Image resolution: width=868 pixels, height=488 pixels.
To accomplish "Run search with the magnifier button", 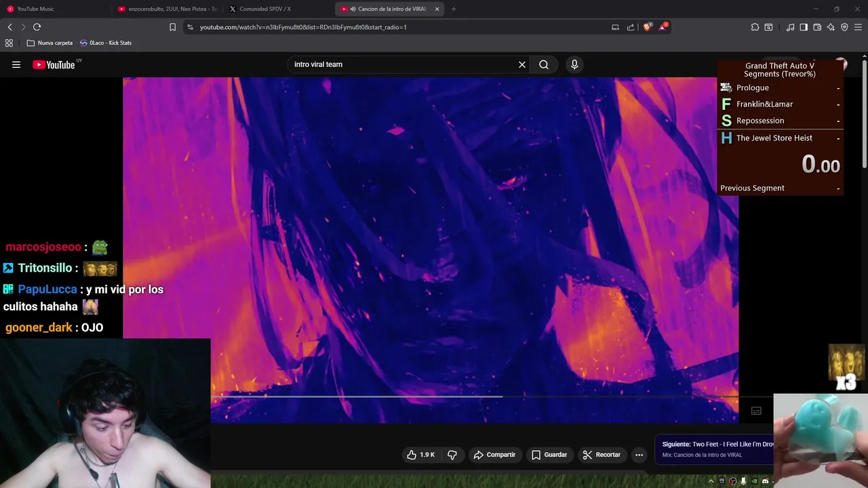I will pos(544,64).
